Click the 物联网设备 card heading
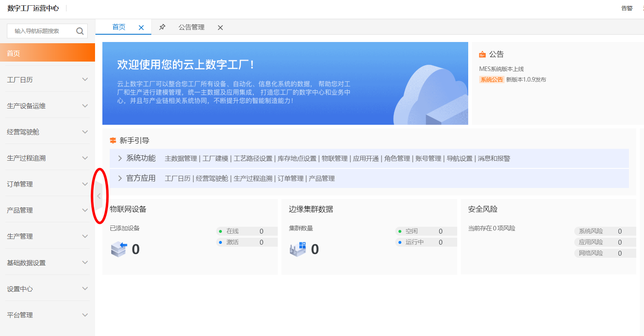Image resolution: width=644 pixels, height=336 pixels. click(x=128, y=209)
